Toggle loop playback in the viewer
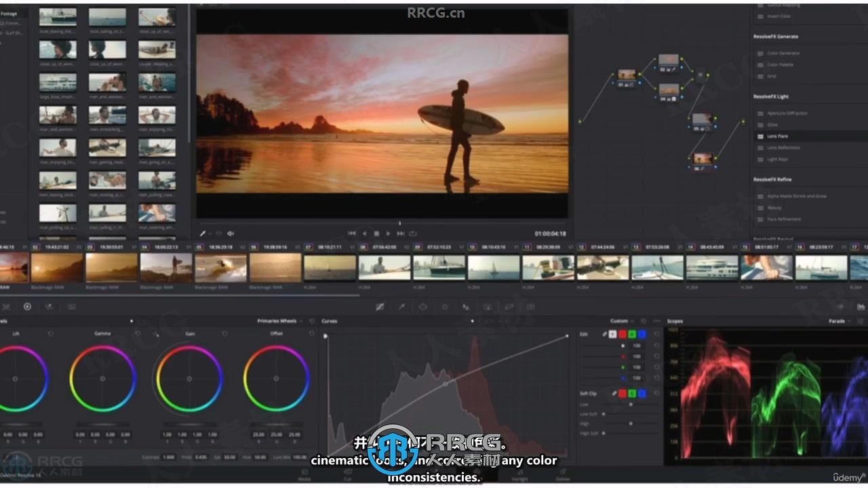 click(x=413, y=233)
